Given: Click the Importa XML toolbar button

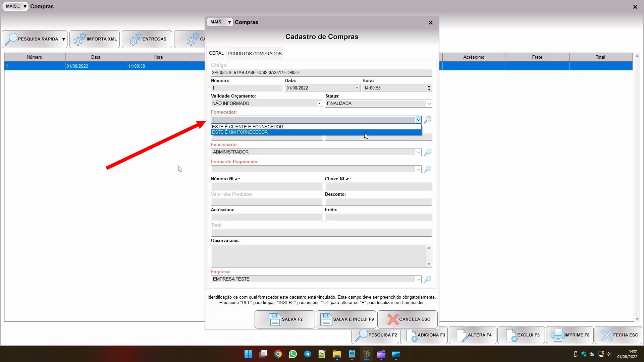Looking at the screenshot, I should point(95,39).
